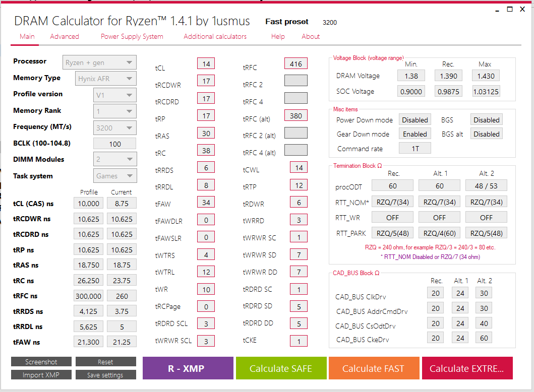Open the Help tab
The height and width of the screenshot is (392, 534).
[x=278, y=36]
